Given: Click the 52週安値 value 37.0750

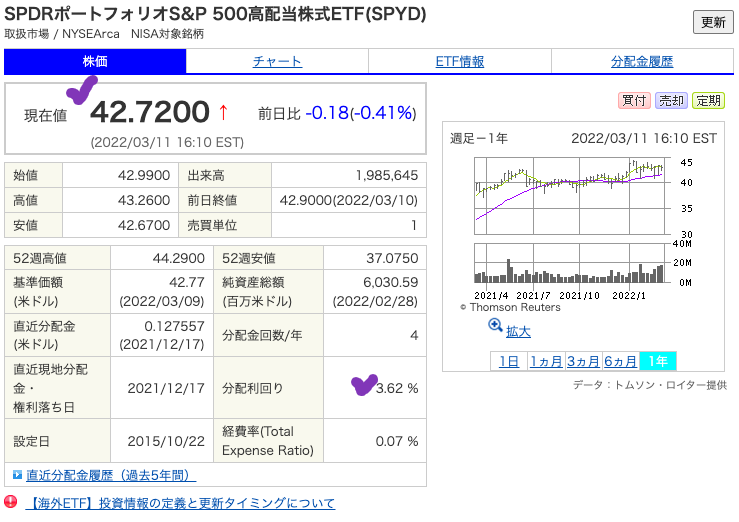Looking at the screenshot, I should pyautogui.click(x=392, y=258).
